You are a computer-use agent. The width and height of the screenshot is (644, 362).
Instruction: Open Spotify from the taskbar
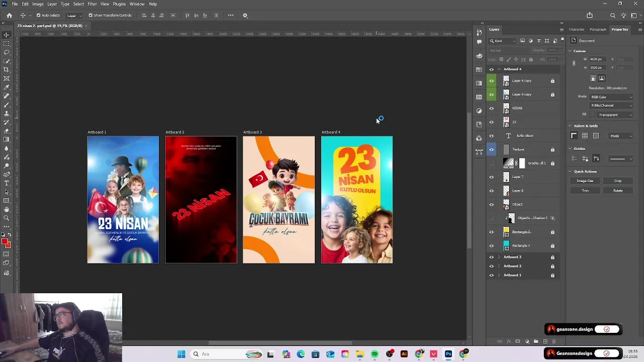(x=374, y=354)
